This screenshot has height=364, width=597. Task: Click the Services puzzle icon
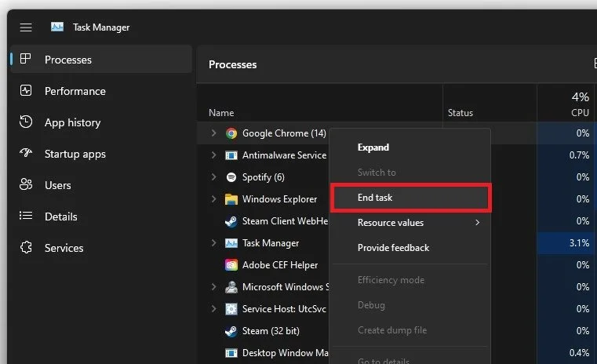coord(26,247)
